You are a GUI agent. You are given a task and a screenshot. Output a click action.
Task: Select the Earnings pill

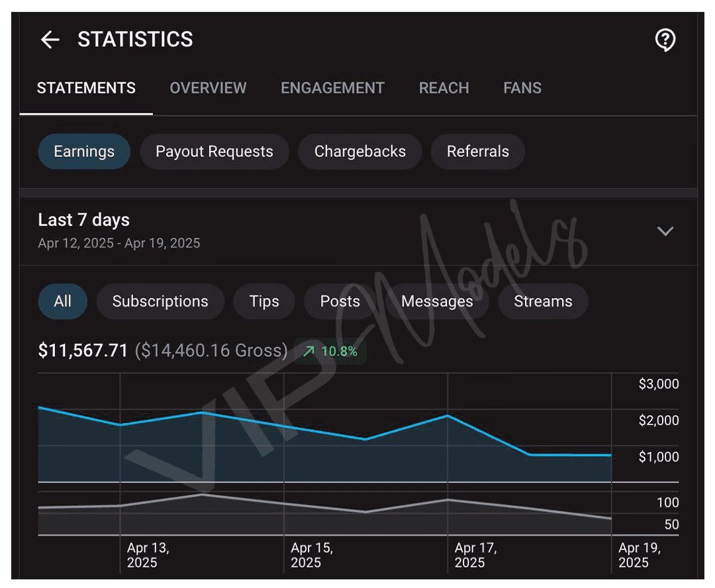(x=84, y=152)
